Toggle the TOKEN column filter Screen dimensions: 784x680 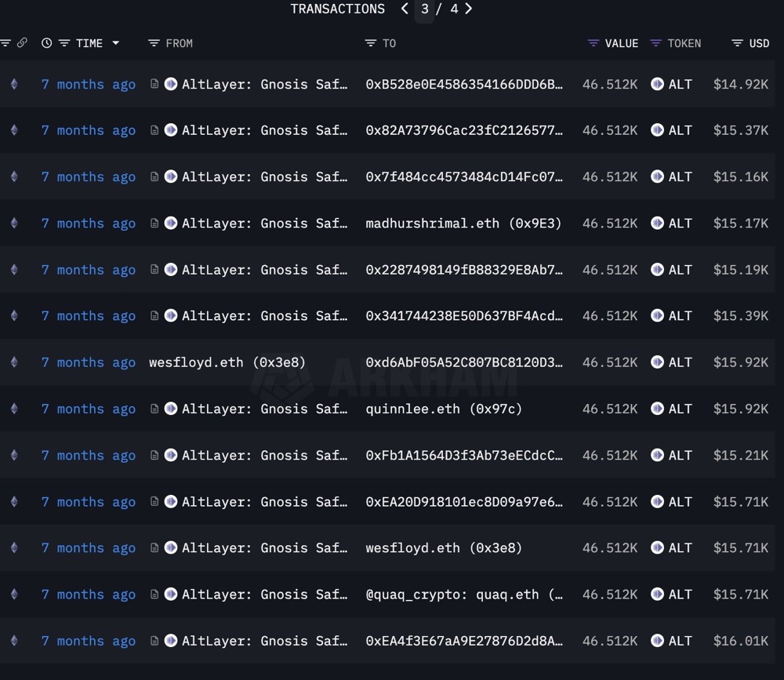click(x=656, y=43)
